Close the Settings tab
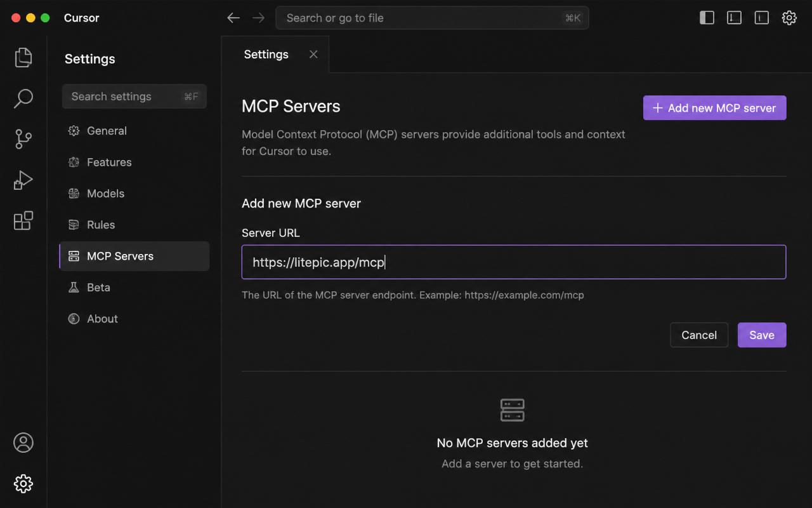The image size is (812, 508). coord(313,55)
